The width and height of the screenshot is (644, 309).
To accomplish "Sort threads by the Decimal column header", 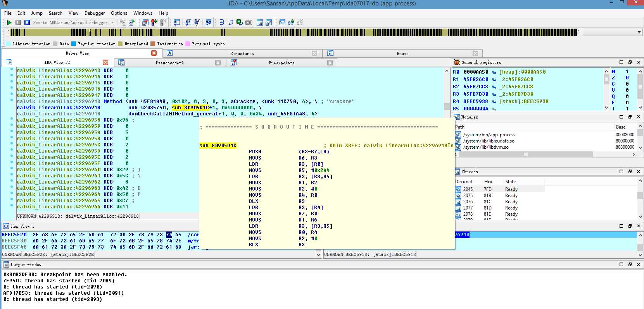I will [x=463, y=181].
